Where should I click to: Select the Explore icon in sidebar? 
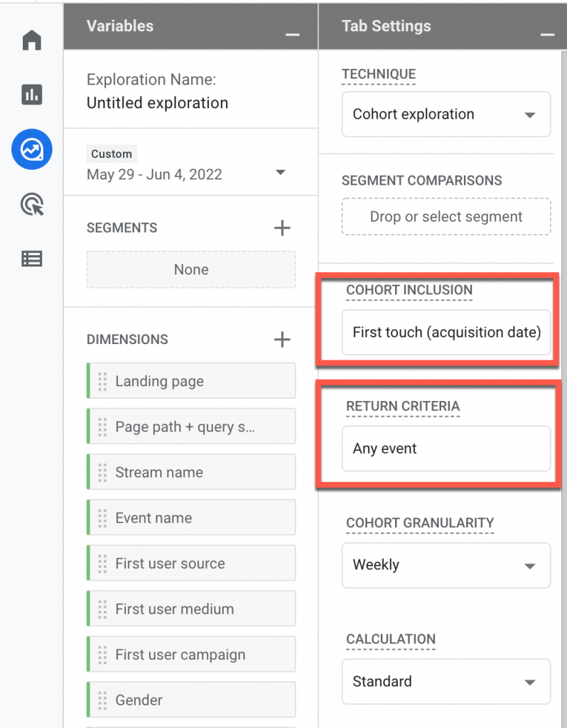click(31, 149)
